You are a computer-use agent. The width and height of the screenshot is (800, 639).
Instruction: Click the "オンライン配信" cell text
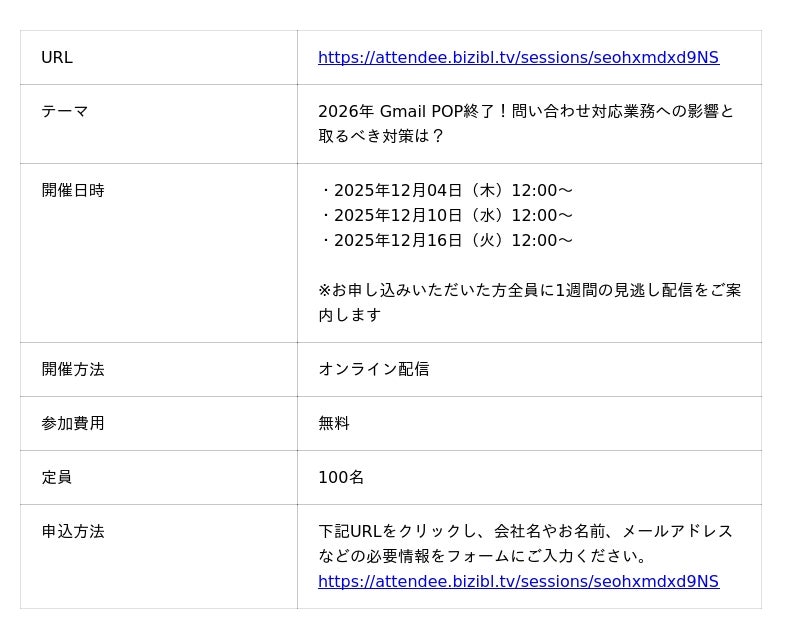pos(374,370)
